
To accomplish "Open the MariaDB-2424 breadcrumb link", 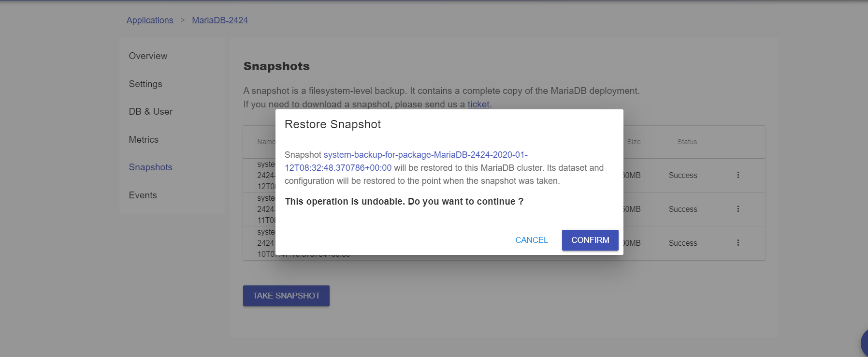I will point(220,20).
